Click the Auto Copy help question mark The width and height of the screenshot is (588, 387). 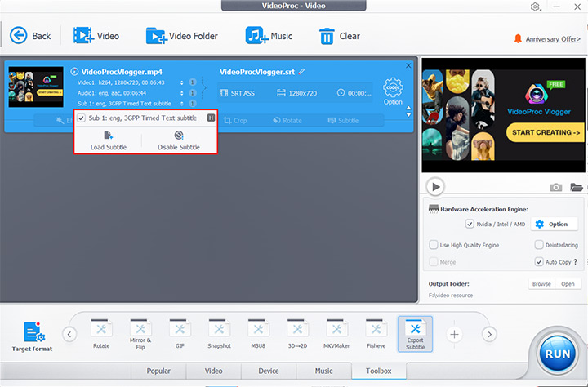point(576,262)
